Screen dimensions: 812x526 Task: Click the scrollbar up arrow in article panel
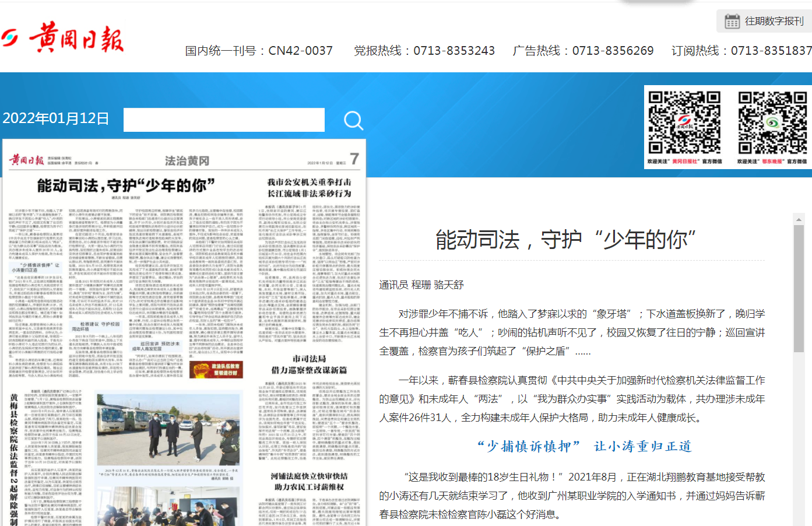pyautogui.click(x=799, y=220)
